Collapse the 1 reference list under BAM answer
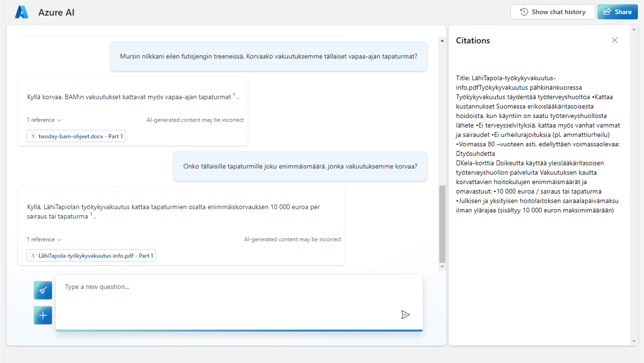644x363 pixels. pyautogui.click(x=44, y=120)
